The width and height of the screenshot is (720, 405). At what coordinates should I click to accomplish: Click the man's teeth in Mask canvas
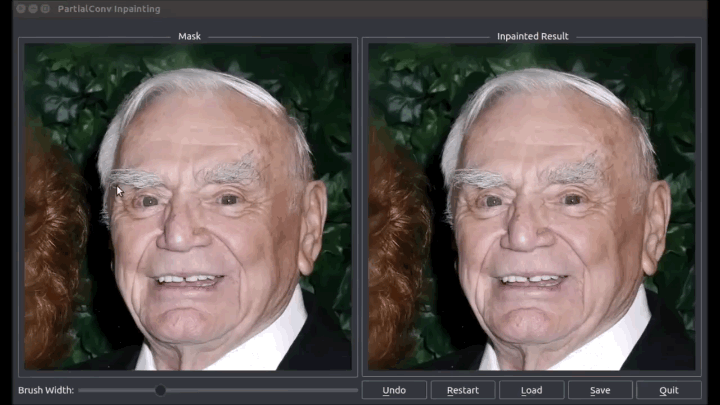(x=187, y=280)
